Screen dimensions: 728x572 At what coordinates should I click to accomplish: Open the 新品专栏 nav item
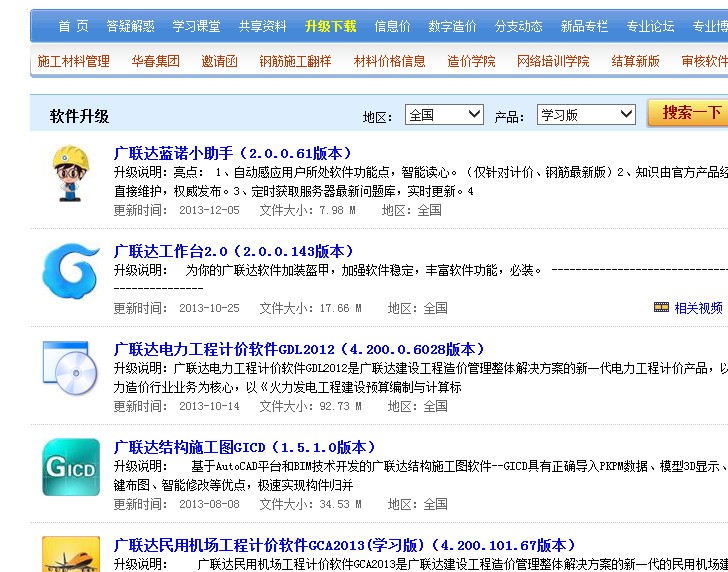(584, 26)
